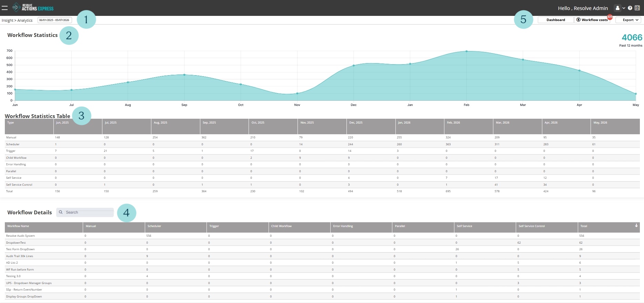Expand the Export dropdown
Screen dimensions: 644x303
[628, 20]
